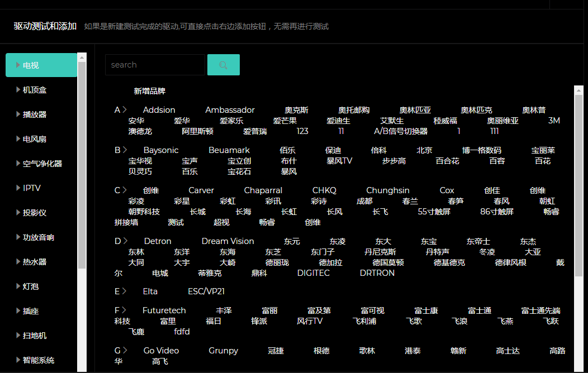Select the ESC/VP21 brand
This screenshot has width=588, height=373.
click(x=206, y=291)
